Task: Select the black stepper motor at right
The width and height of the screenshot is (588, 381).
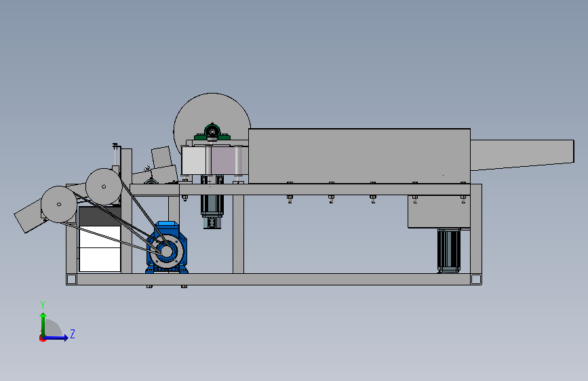Action: click(449, 250)
